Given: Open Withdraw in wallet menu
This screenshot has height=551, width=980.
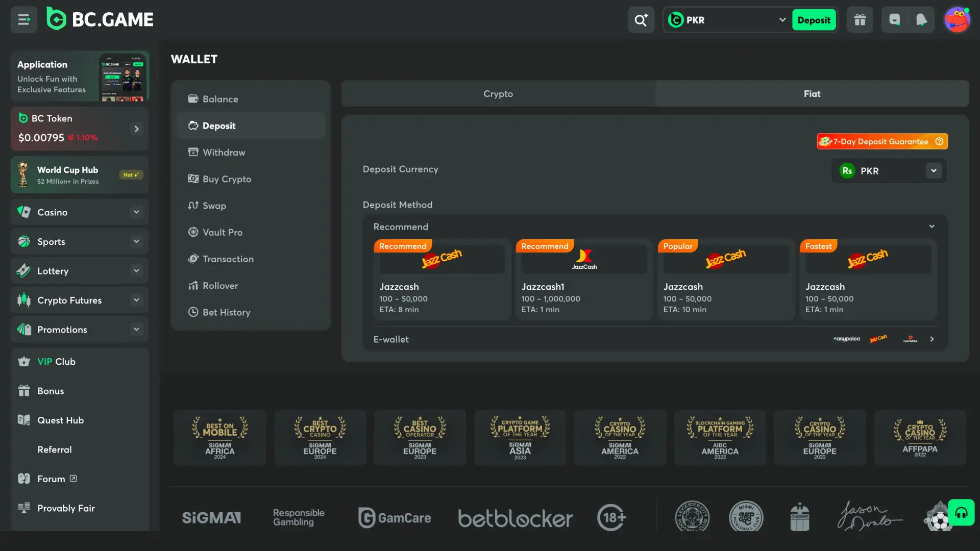Looking at the screenshot, I should [x=251, y=152].
